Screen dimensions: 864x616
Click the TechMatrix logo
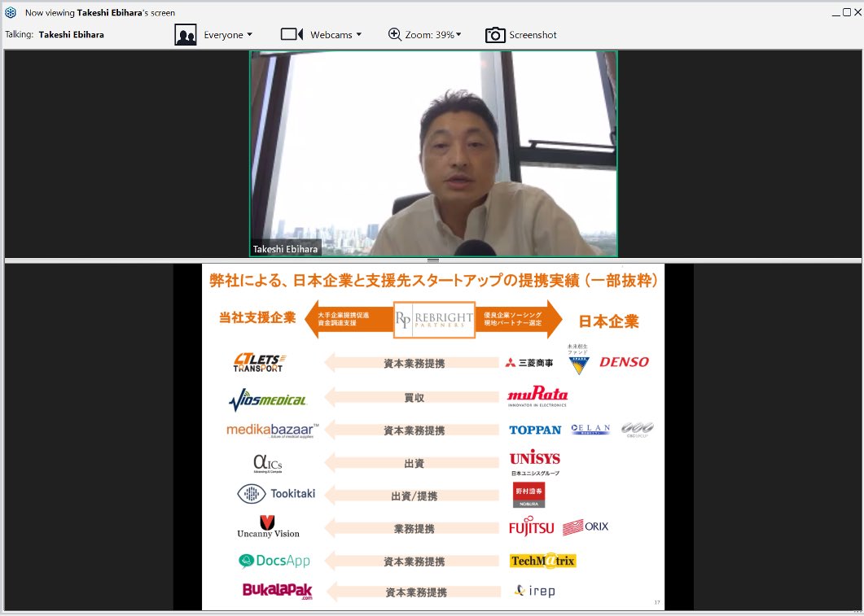tap(543, 561)
